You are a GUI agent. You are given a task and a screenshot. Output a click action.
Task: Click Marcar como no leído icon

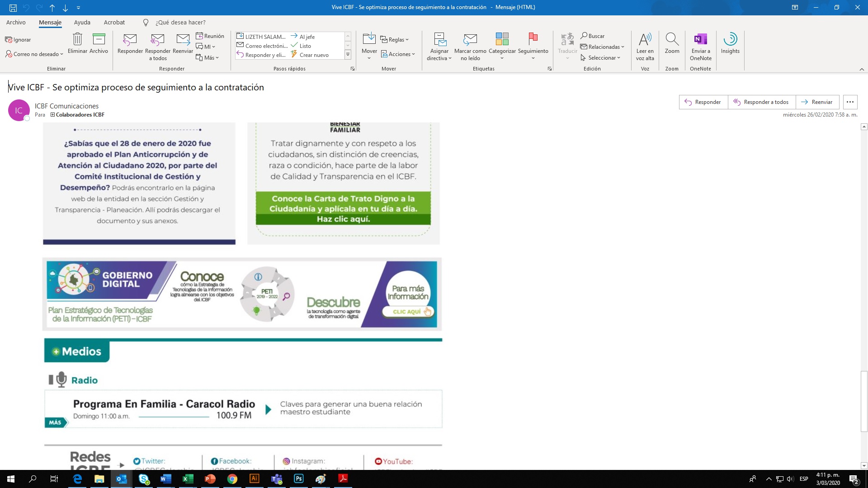point(470,41)
